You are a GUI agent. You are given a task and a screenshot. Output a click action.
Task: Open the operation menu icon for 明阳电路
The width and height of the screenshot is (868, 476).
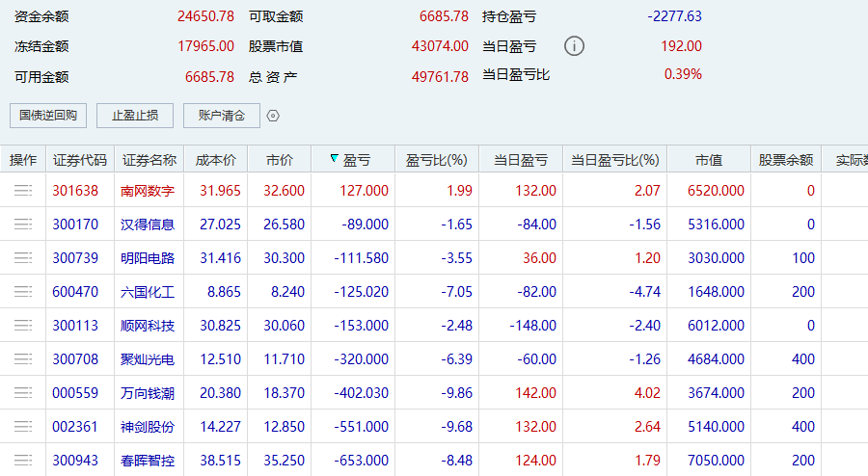(23, 258)
